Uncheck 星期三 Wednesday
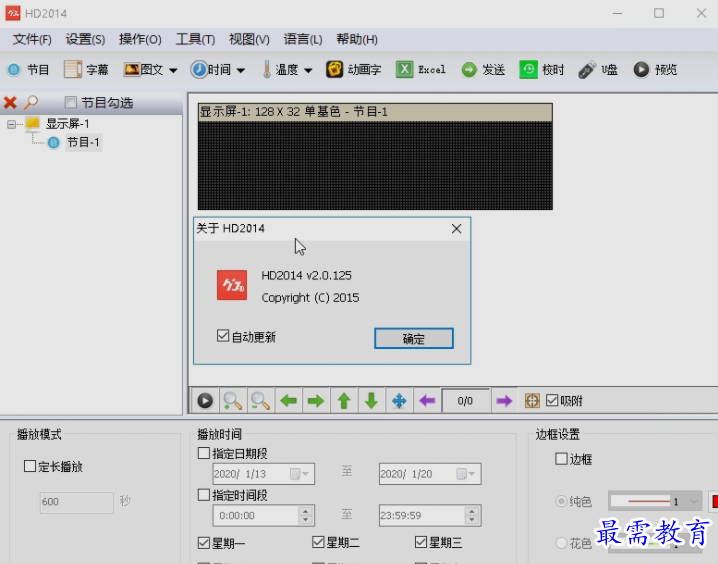Screen dimensions: 718x564 click(420, 542)
